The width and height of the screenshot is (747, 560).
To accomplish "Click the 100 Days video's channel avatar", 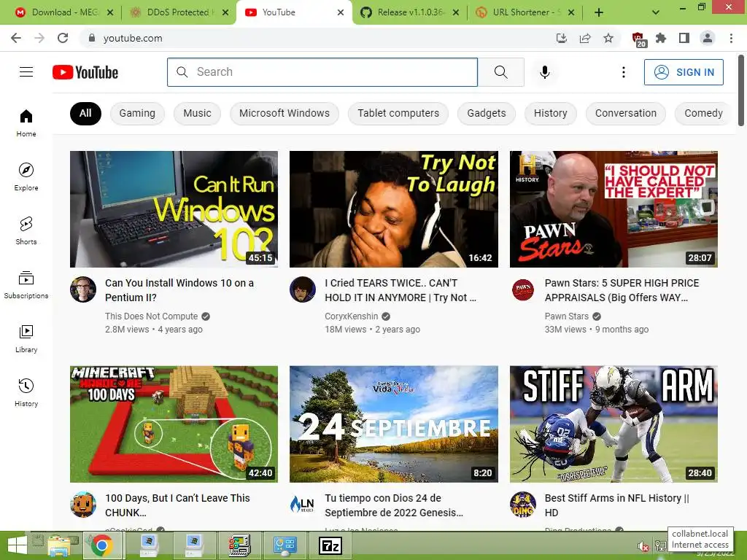I will tap(83, 505).
